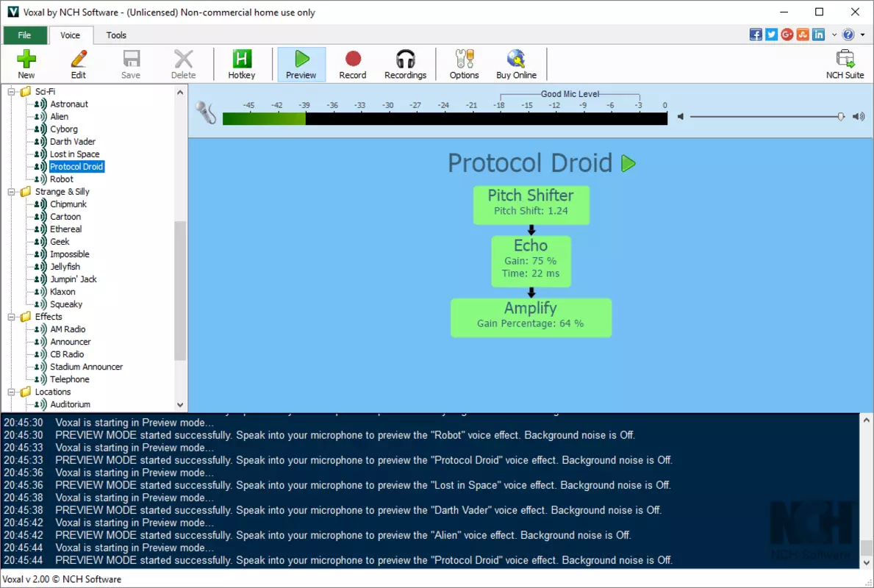Adjust the preview volume slider handle
Viewport: 874px width, 588px height.
click(841, 116)
